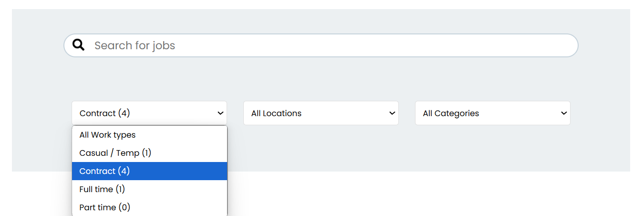Select 'All Work types' from the list

pos(149,135)
